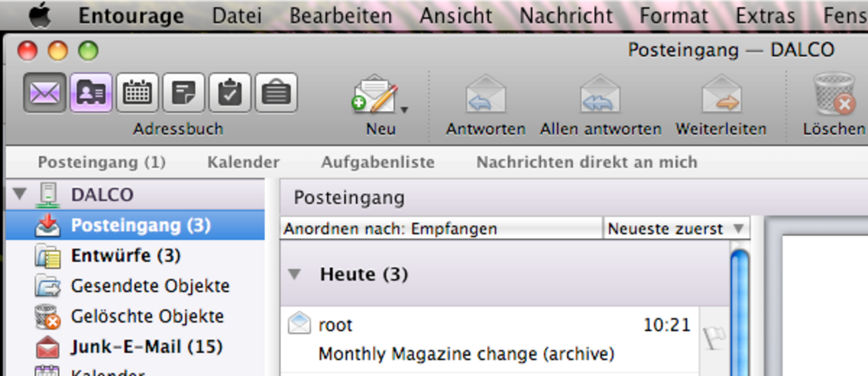
Task: Click the Junk-E-Mail envelope icon
Action: coord(48,347)
